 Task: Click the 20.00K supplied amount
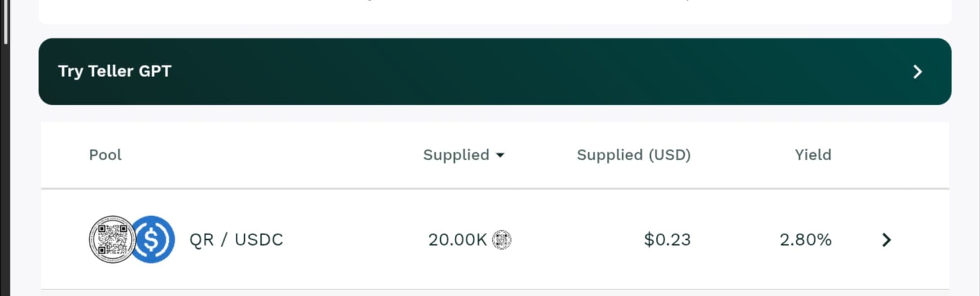click(x=457, y=240)
